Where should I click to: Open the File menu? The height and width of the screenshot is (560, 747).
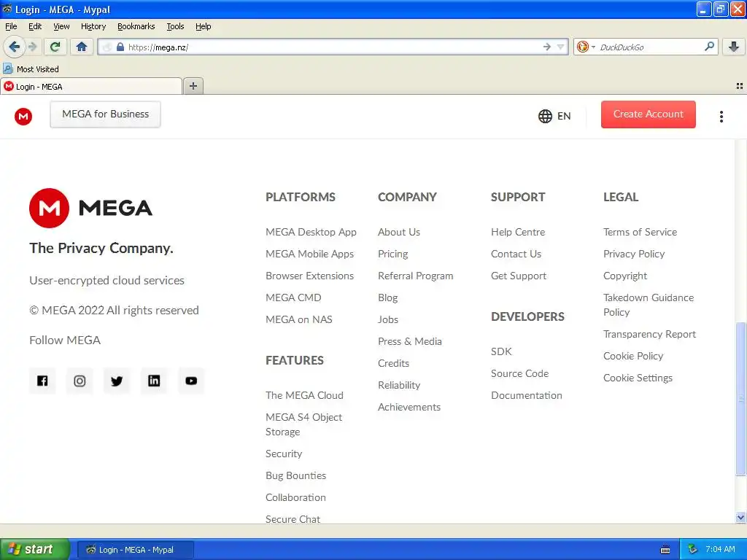(11, 26)
